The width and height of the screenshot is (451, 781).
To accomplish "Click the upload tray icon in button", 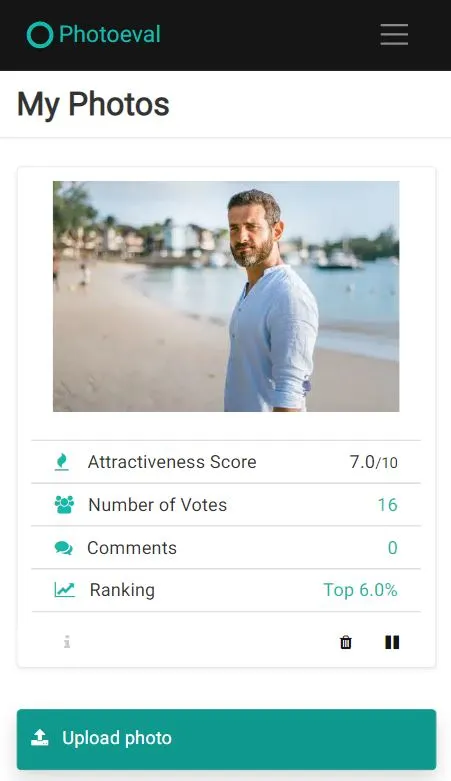I will [x=40, y=738].
